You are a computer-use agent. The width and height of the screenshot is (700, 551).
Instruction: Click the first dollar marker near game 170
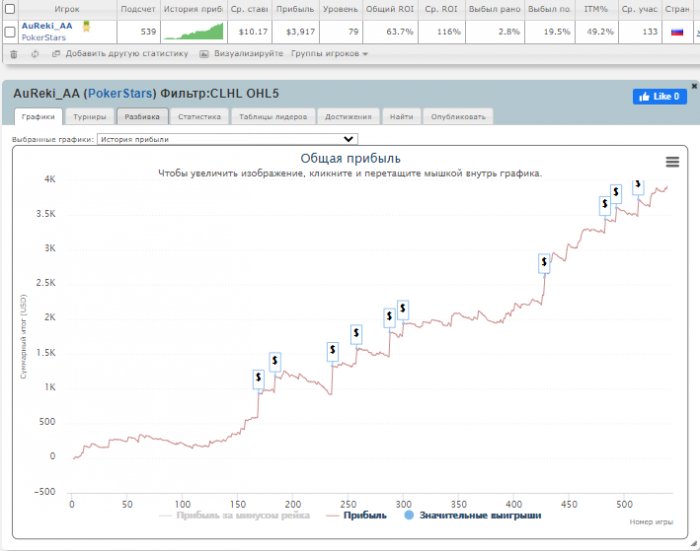(x=258, y=378)
